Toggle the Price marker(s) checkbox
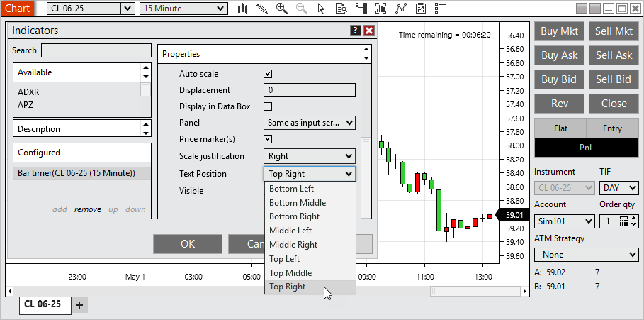This screenshot has height=320, width=644. tap(268, 139)
